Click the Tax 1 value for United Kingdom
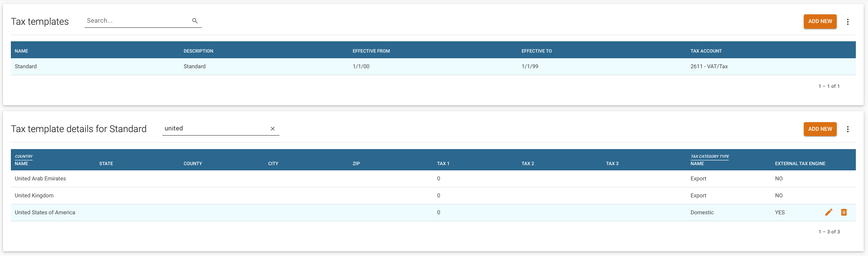 (439, 196)
